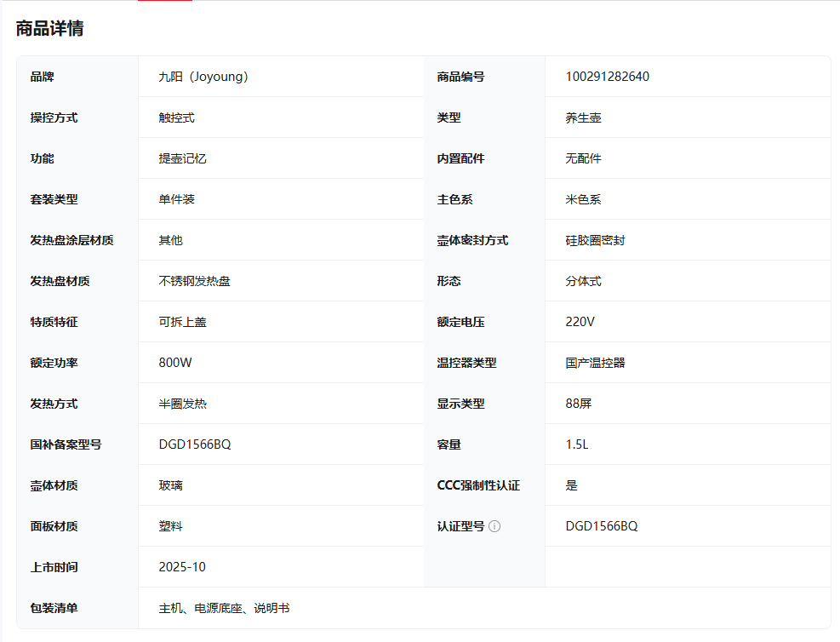Click the info icon beside 认证型号
The image size is (840, 642).
click(494, 526)
